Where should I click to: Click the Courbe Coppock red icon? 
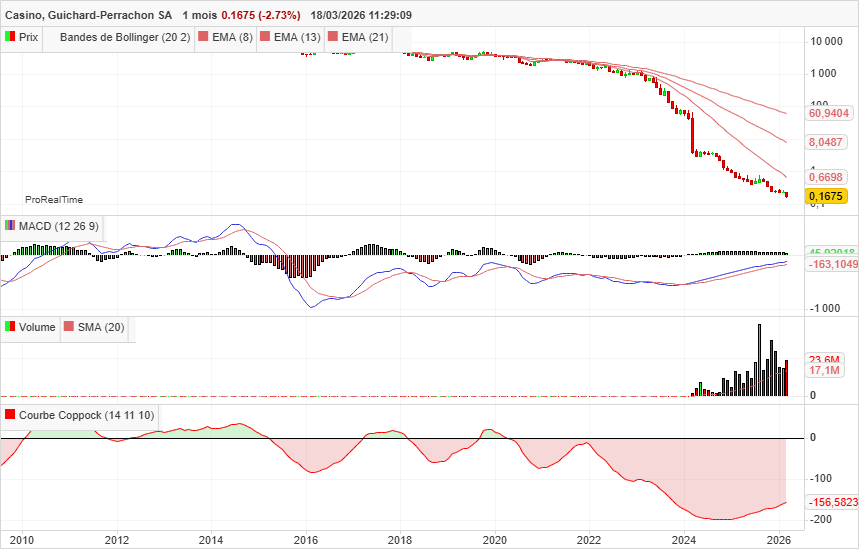[x=10, y=414]
